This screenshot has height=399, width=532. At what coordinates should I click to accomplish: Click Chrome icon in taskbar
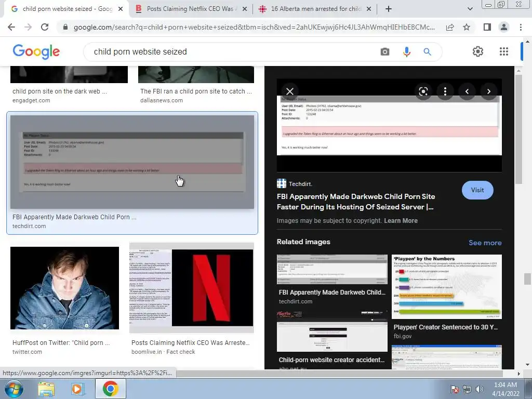click(110, 389)
